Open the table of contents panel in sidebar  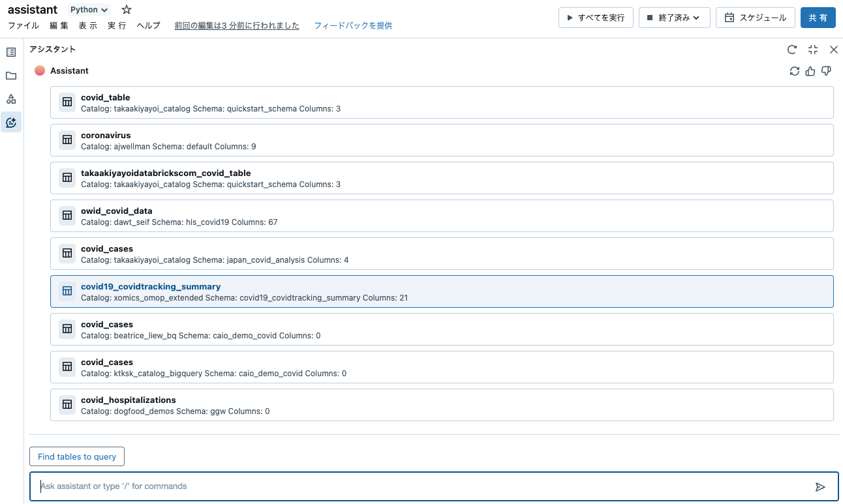tap(10, 52)
